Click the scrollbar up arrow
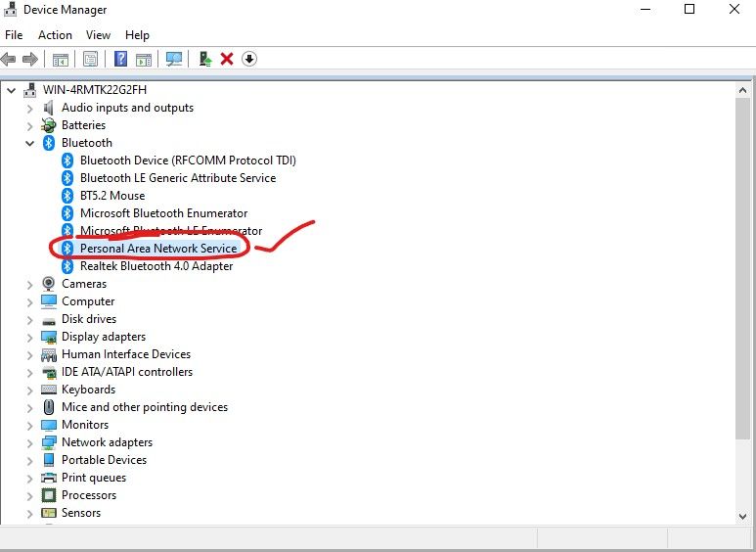Screen dimensions: 756x552 (742, 90)
